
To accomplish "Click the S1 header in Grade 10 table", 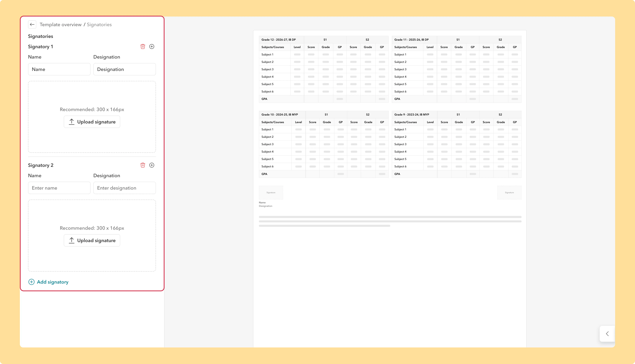I will [326, 115].
